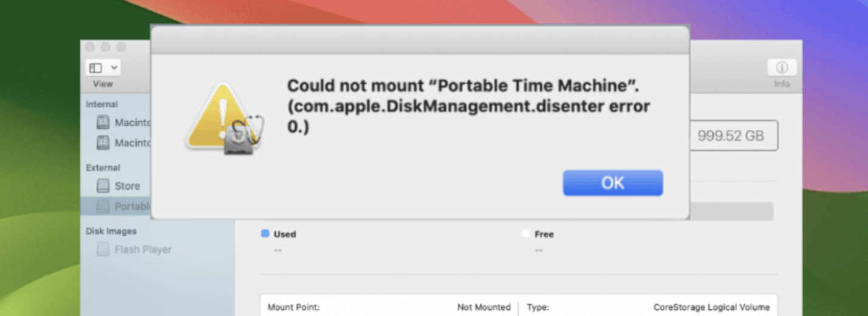This screenshot has height=316, width=868.
Task: Click the white Free color swatch
Action: tap(526, 234)
